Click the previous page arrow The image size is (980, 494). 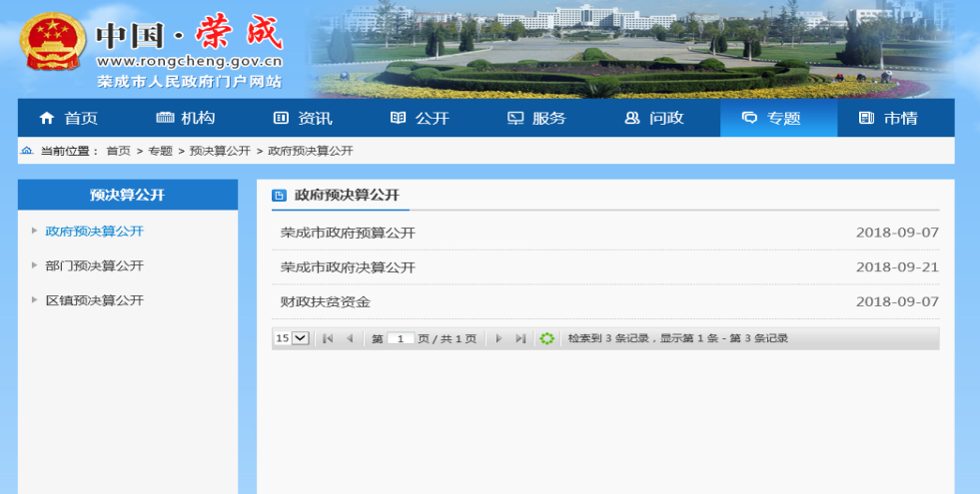point(350,338)
